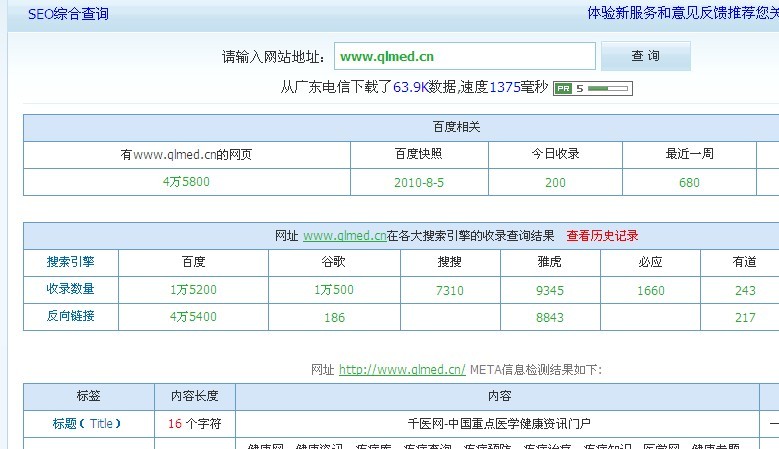Click today's indexed count 200
Viewport: 779px width, 449px height.
(555, 183)
